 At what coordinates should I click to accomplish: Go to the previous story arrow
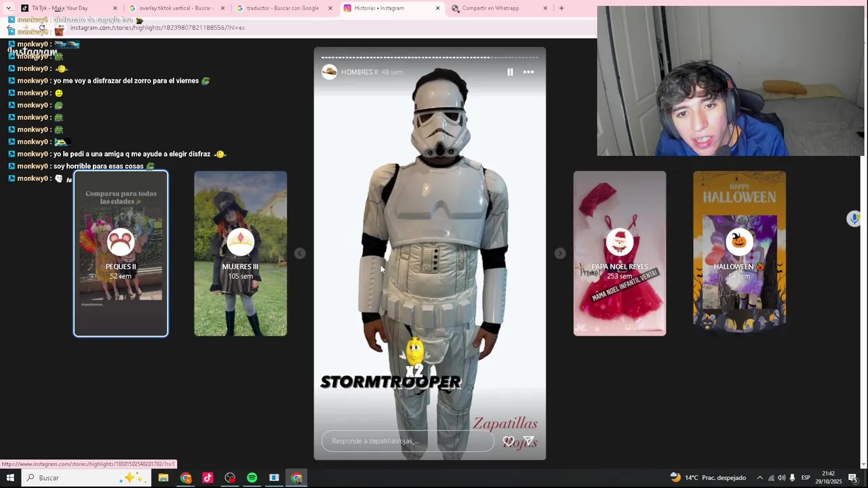pos(300,253)
